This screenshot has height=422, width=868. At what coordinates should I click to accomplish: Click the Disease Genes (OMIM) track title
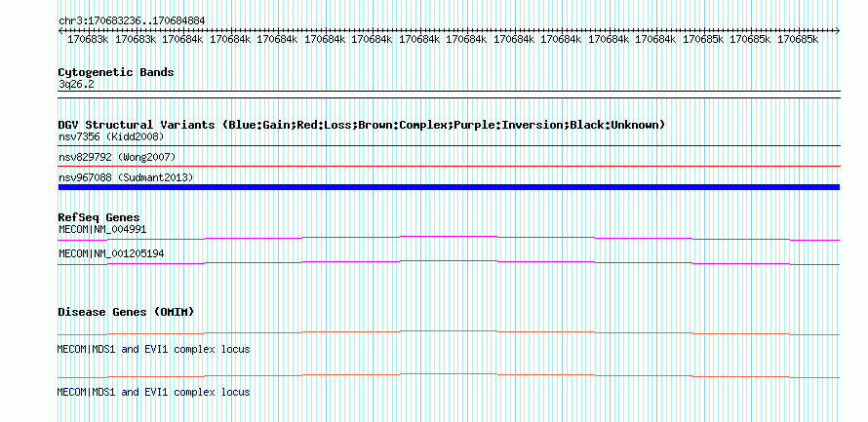[x=126, y=312]
